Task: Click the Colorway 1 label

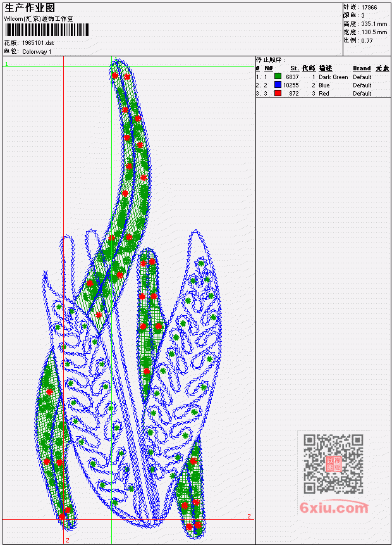Action: pyautogui.click(x=37, y=51)
